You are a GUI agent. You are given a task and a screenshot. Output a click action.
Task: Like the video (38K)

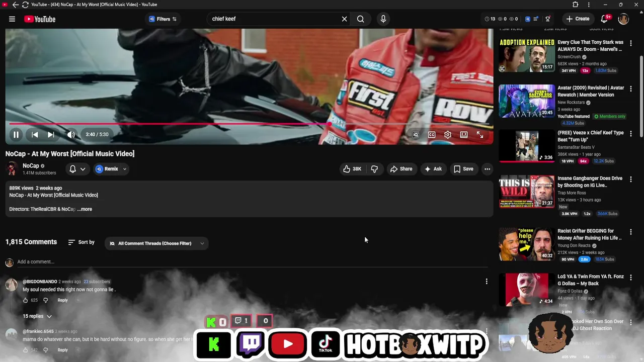(352, 169)
